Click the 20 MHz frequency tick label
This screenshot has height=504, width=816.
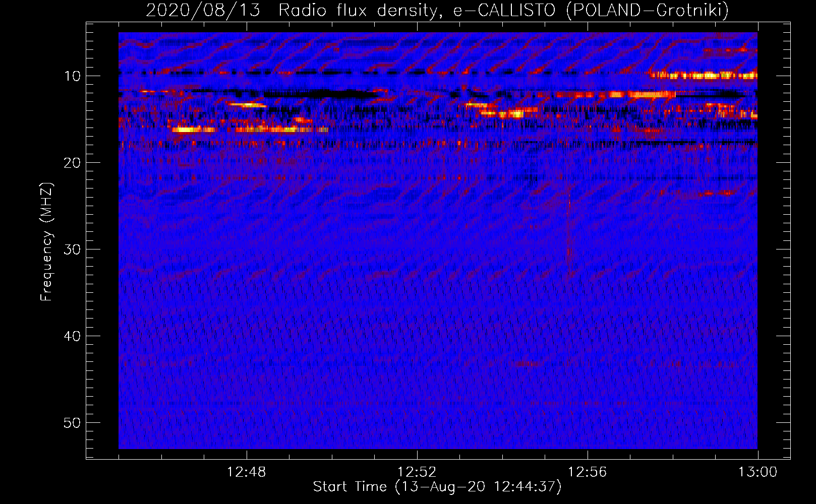click(72, 163)
